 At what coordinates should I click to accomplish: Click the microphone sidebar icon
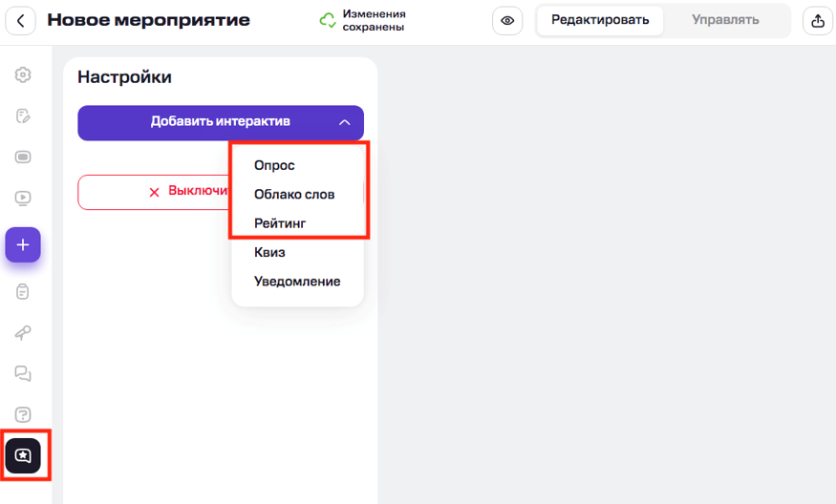click(23, 332)
